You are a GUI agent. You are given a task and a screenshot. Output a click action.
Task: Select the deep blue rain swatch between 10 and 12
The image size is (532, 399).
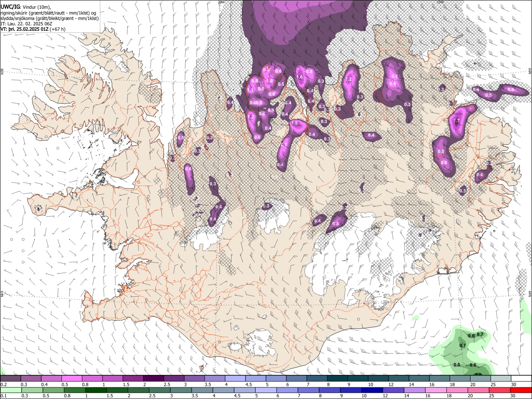[372, 390]
